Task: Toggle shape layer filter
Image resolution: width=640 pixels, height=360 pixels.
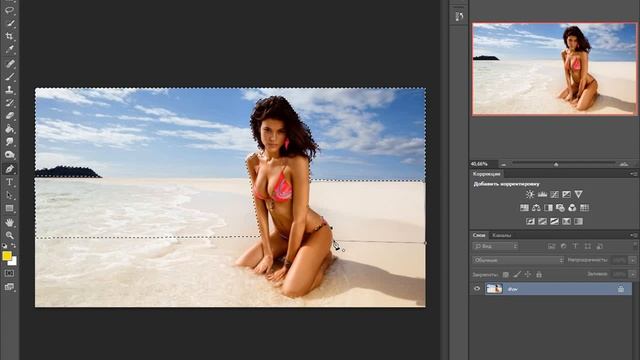Action: [x=587, y=246]
